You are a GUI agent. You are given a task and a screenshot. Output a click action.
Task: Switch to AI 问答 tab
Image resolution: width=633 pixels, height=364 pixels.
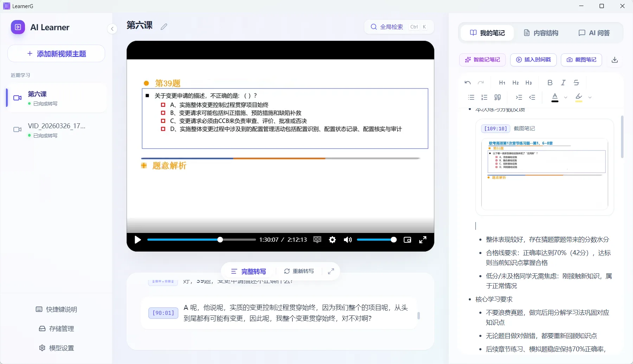[594, 33]
